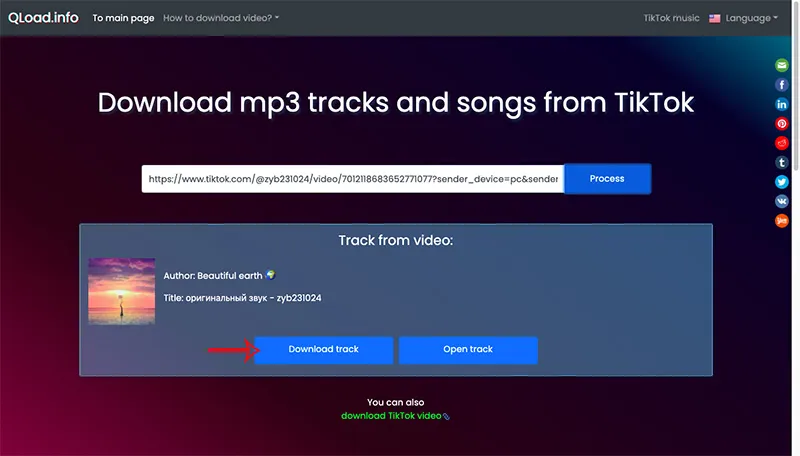
Task: Click the QLoad.info logo
Action: pos(43,17)
